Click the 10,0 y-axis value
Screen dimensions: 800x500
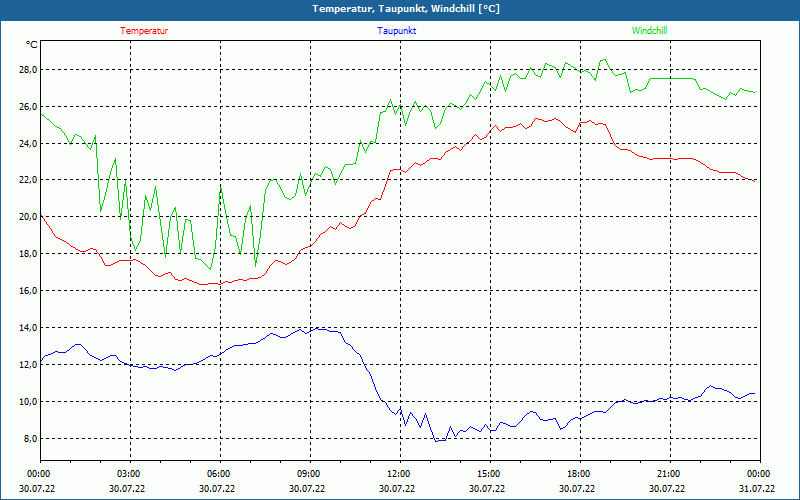click(x=28, y=402)
